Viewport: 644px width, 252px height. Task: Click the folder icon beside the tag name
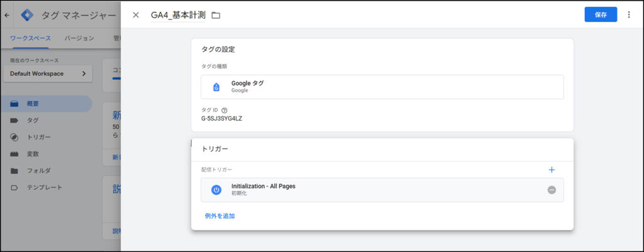click(x=216, y=16)
